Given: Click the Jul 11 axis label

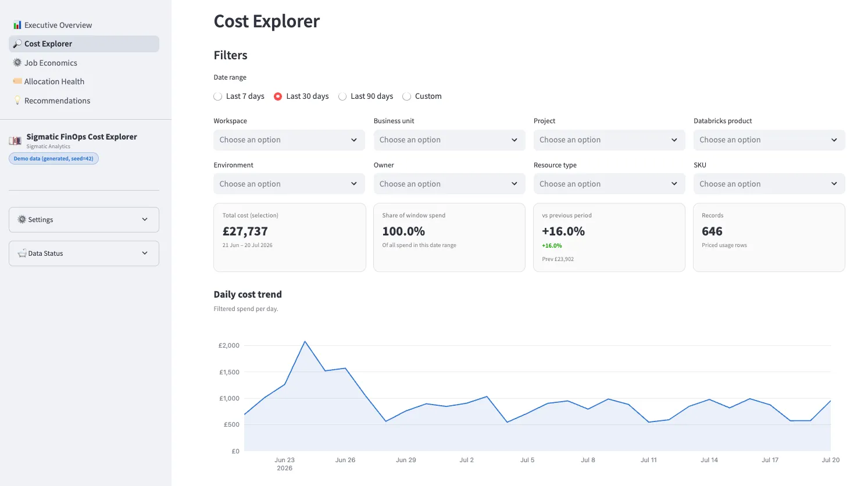Looking at the screenshot, I should coord(649,460).
